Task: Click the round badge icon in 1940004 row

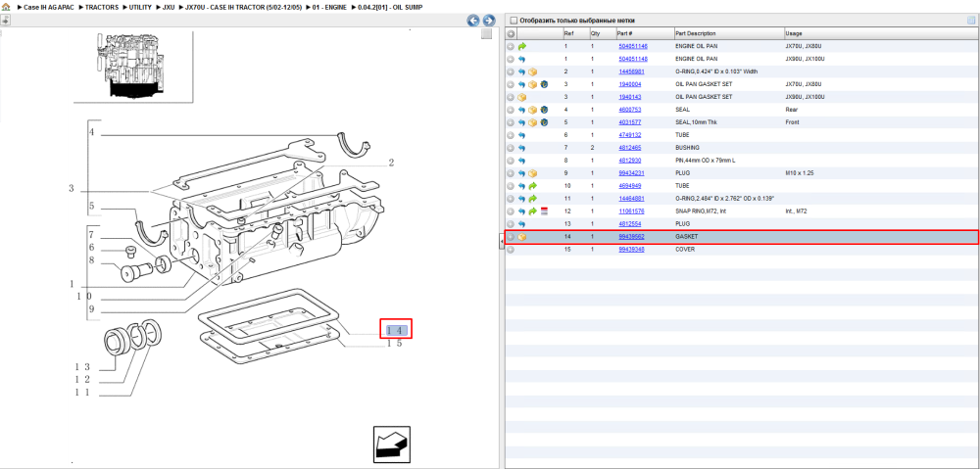Action: coord(544,84)
